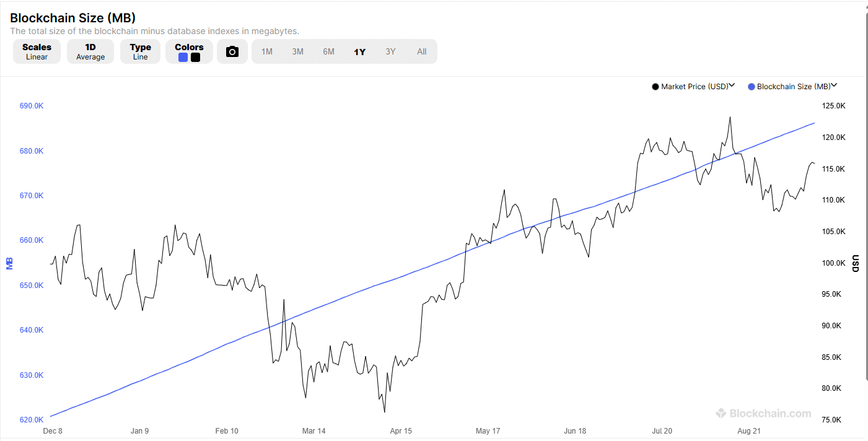This screenshot has width=868, height=441.
Task: Open the screenshot camera tool
Action: [x=232, y=51]
